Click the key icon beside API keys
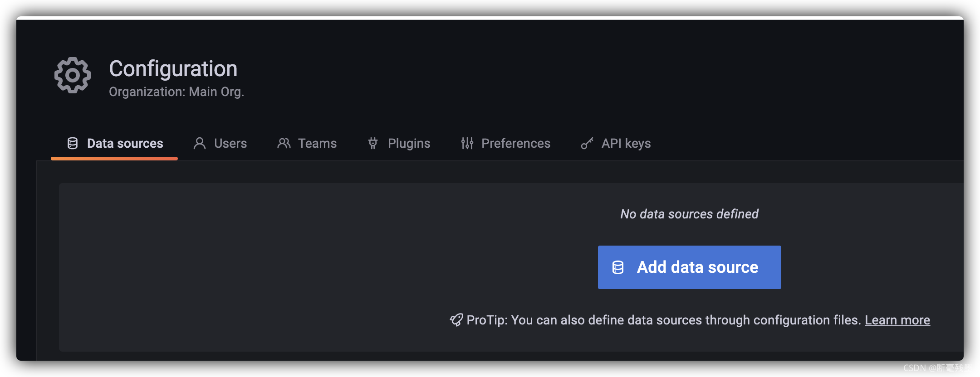Viewport: 980px width, 377px height. click(x=587, y=143)
